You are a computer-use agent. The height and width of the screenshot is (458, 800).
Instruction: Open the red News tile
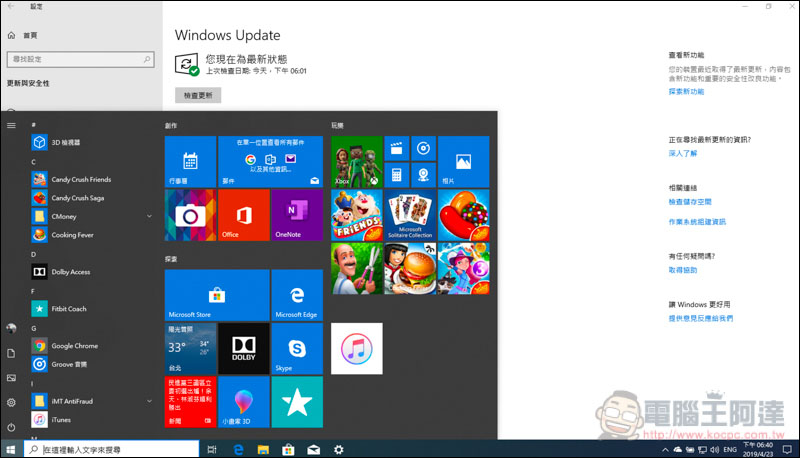(190, 402)
